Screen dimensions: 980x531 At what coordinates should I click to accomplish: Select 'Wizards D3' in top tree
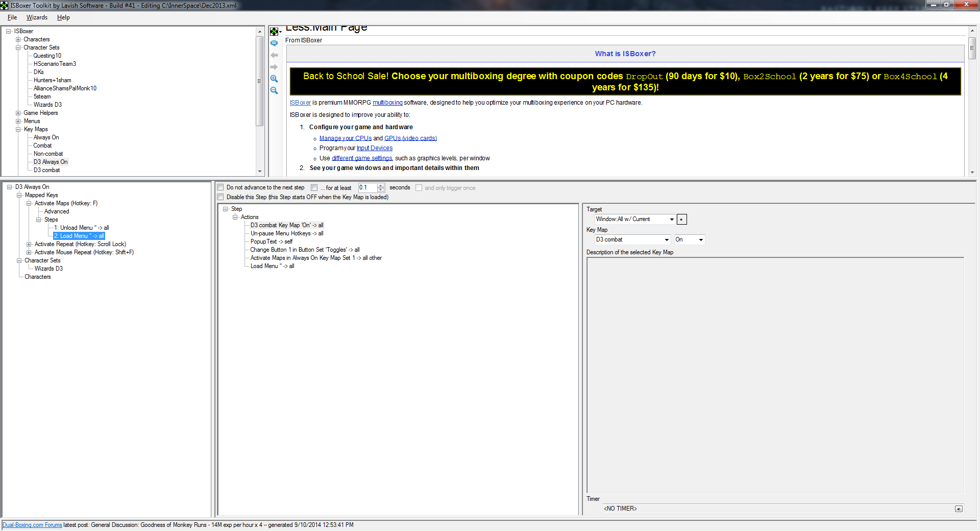click(x=47, y=105)
